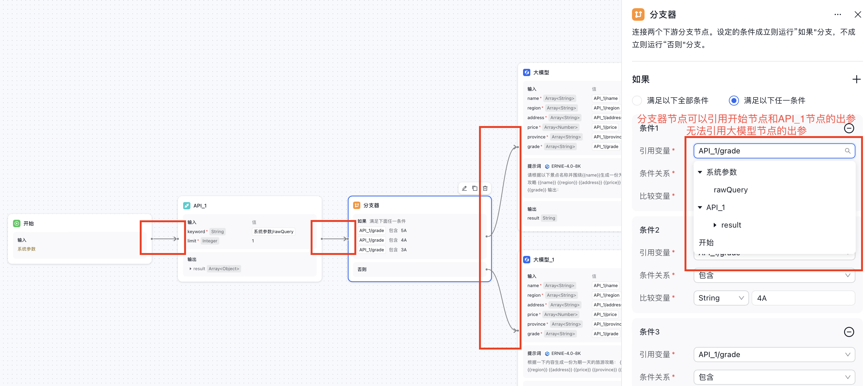Expand the result item under API_1

[715, 225]
